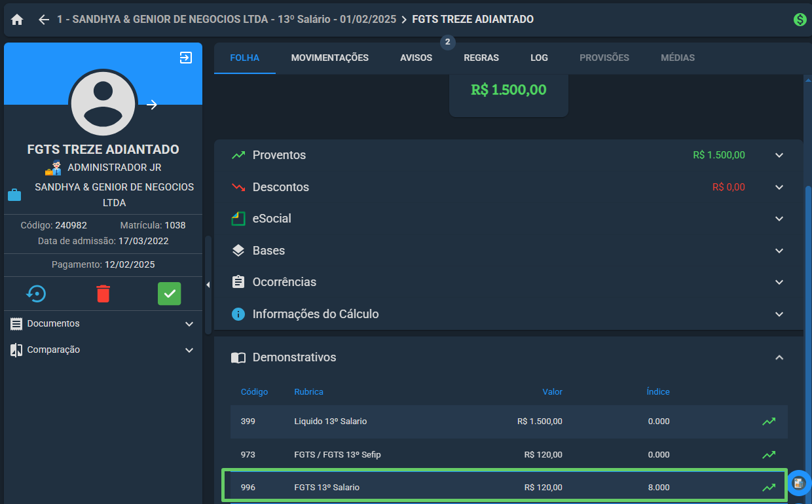Click the administrator person icon
The image size is (812, 504).
coord(53,168)
